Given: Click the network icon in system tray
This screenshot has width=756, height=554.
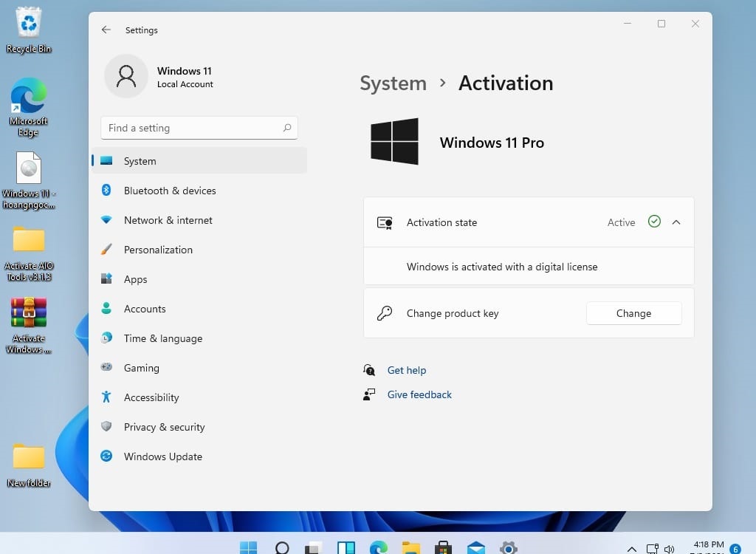Looking at the screenshot, I should pos(653,549).
